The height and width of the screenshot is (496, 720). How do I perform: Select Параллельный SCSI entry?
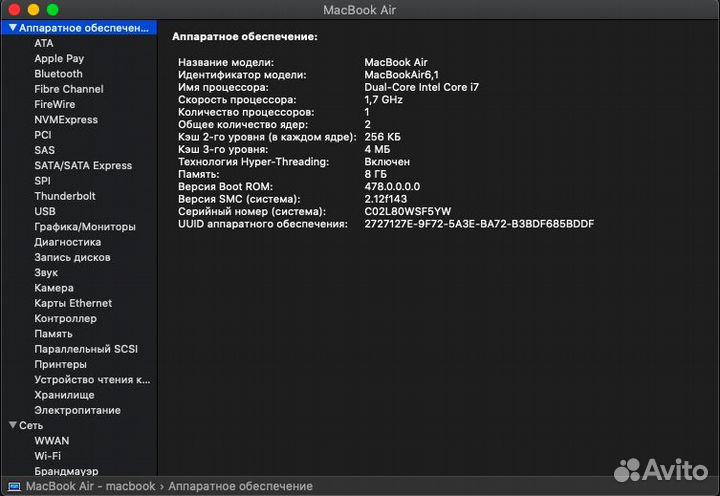tap(86, 349)
